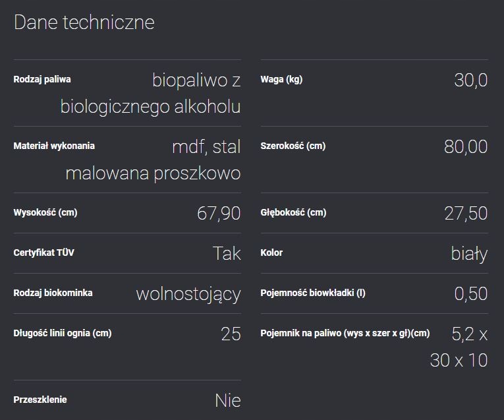Select the color value "biały"
The image size is (504, 420).
[469, 253]
